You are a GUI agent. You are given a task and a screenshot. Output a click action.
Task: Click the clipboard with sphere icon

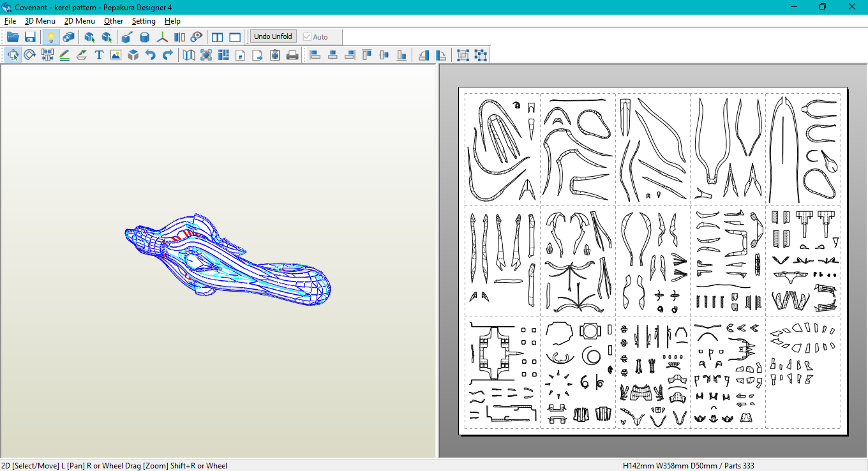coord(275,55)
